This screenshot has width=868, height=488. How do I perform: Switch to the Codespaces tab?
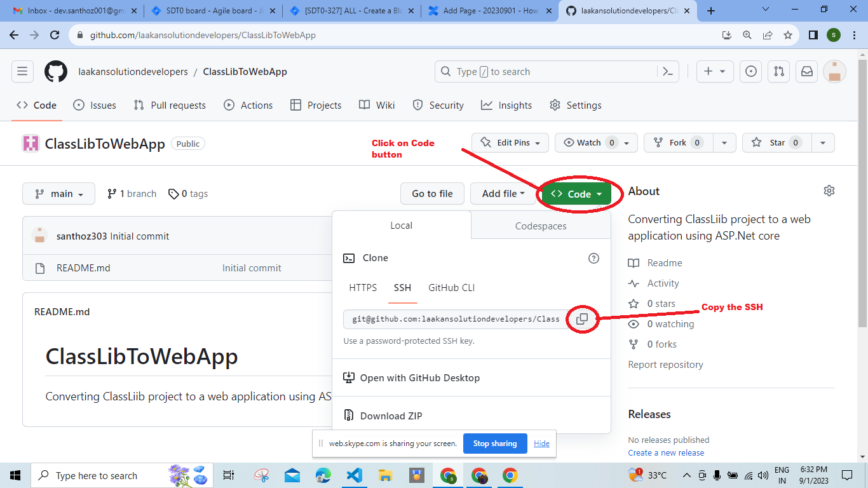[541, 226]
